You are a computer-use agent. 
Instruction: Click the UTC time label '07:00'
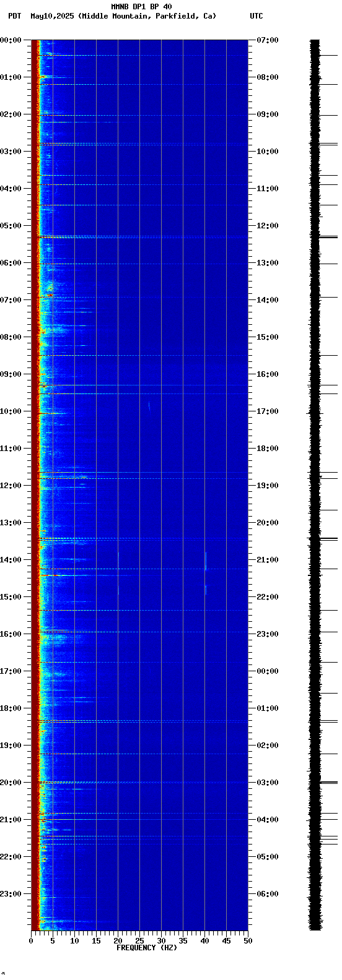(268, 40)
